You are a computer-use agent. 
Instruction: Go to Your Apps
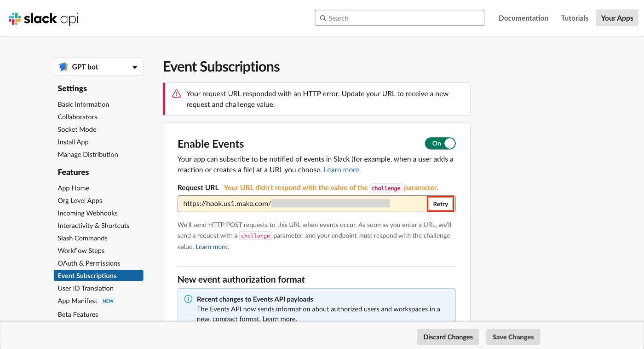(617, 18)
